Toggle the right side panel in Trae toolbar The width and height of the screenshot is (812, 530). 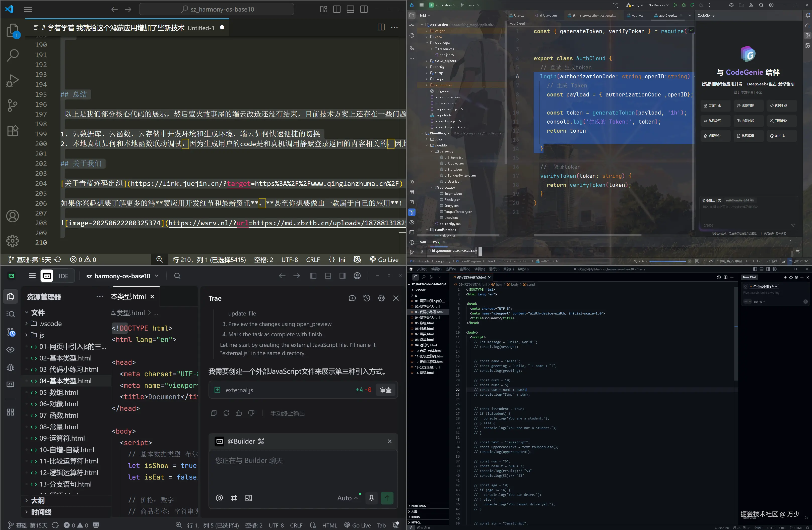tap(342, 276)
